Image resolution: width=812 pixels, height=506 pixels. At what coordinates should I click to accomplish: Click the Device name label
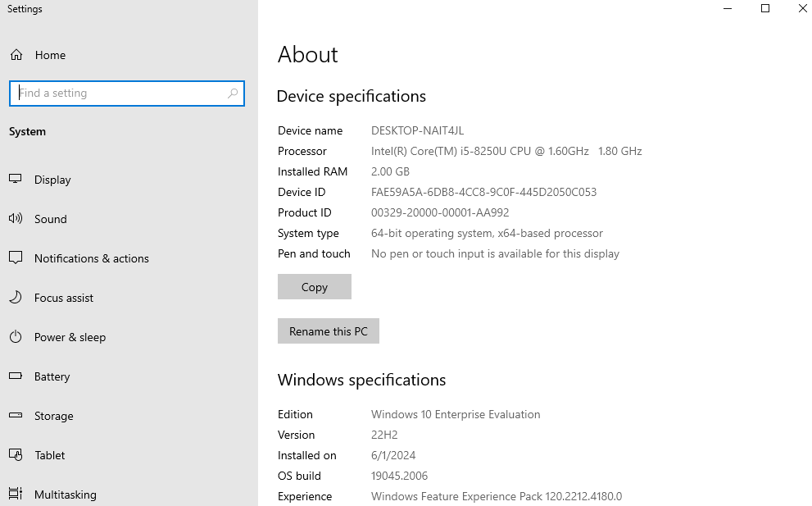tap(311, 130)
